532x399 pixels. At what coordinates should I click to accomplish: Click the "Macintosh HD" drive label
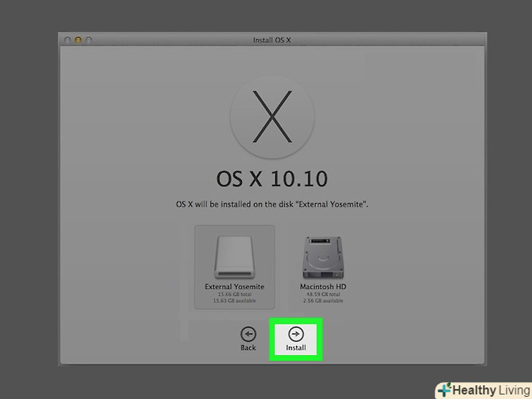coord(323,286)
